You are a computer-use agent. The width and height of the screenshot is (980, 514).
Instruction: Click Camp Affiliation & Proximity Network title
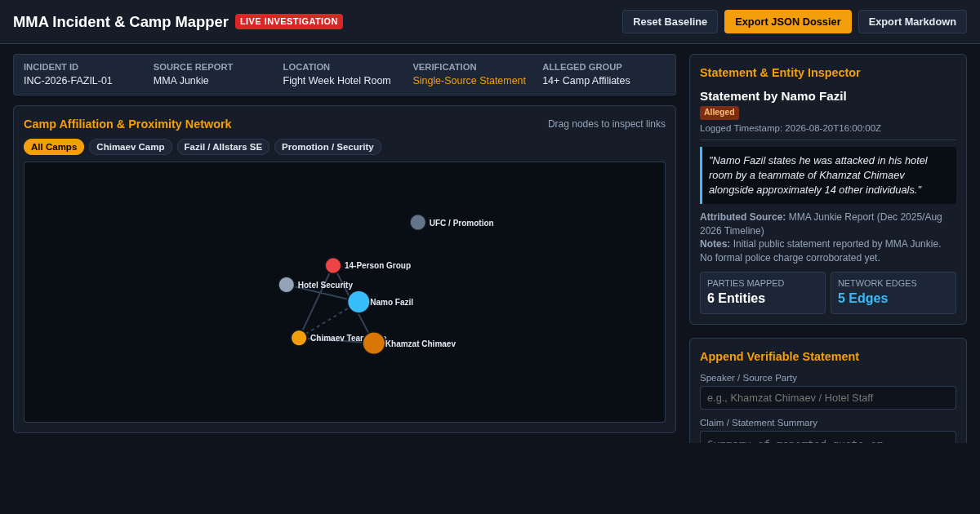pyautogui.click(x=127, y=124)
